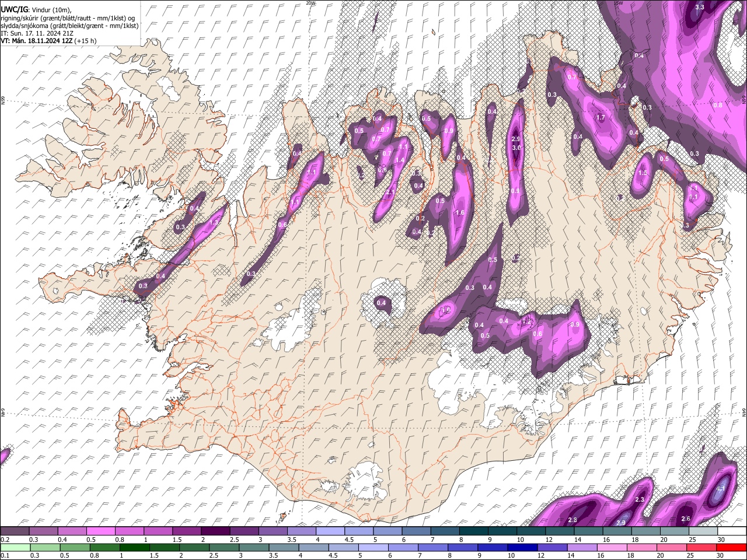The height and width of the screenshot is (560, 747).
Task: Click the '3.0' snowfall value in the north band
Action: 516,148
